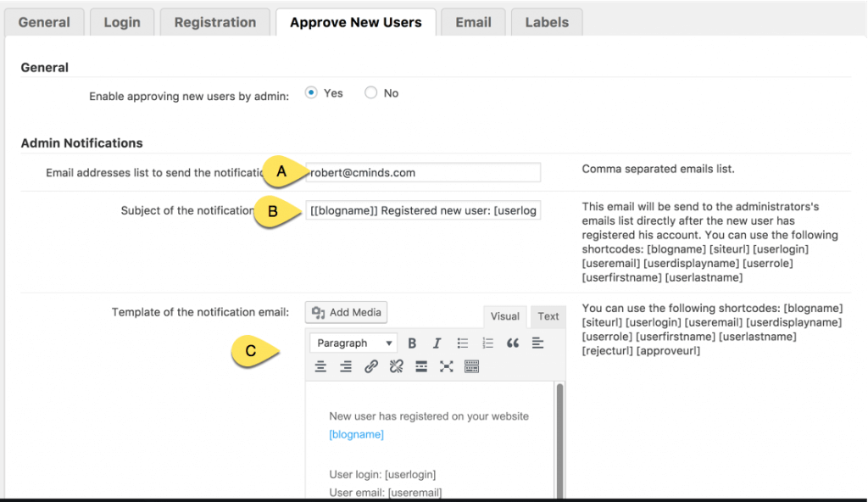The image size is (868, 502).
Task: Select No for approving new users
Action: point(371,93)
